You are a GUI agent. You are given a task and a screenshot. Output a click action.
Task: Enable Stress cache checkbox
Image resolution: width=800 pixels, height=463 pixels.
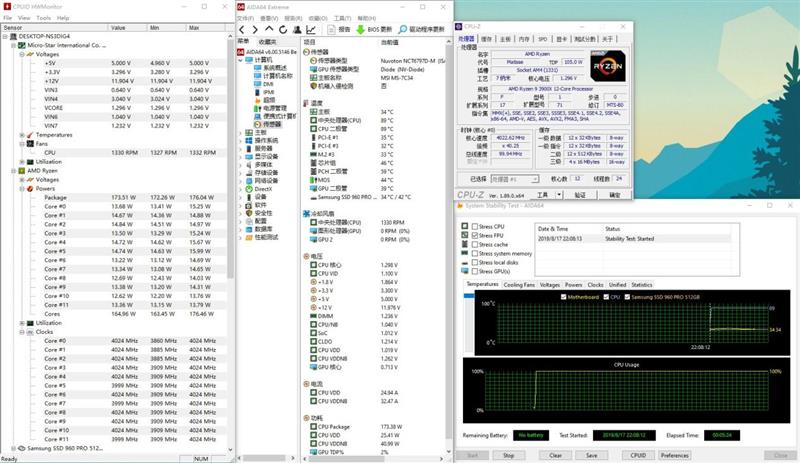(475, 245)
